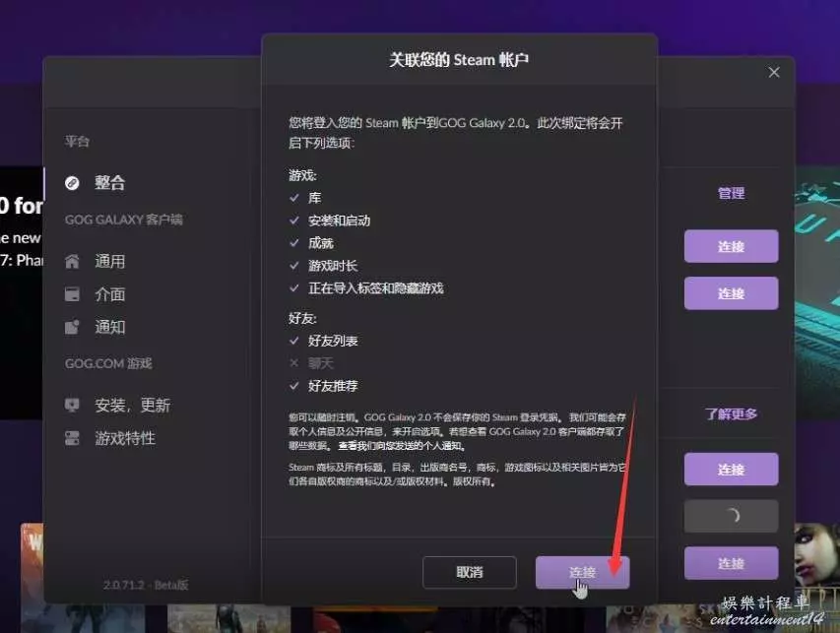This screenshot has height=633, width=840.
Task: Click the X mark beside 聊天
Action: pos(293,363)
